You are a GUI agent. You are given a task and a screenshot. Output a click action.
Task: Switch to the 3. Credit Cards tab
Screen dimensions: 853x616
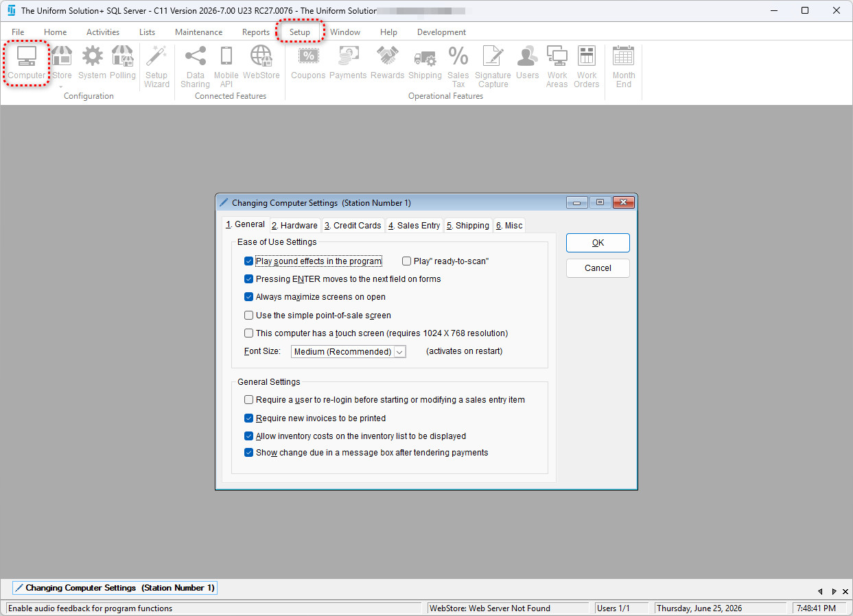[353, 226]
